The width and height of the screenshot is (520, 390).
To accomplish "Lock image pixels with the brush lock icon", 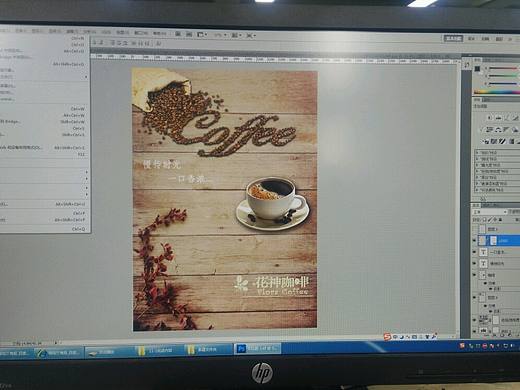I will pos(490,220).
